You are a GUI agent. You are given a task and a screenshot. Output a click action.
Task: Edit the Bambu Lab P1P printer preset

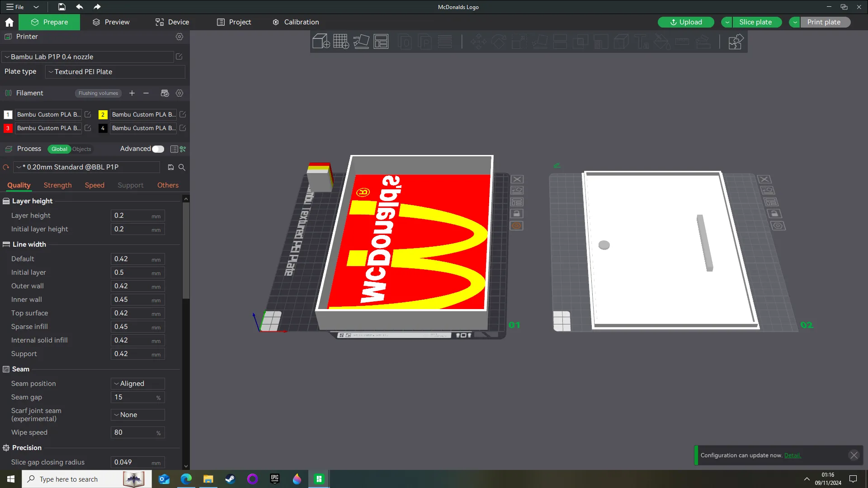(179, 56)
